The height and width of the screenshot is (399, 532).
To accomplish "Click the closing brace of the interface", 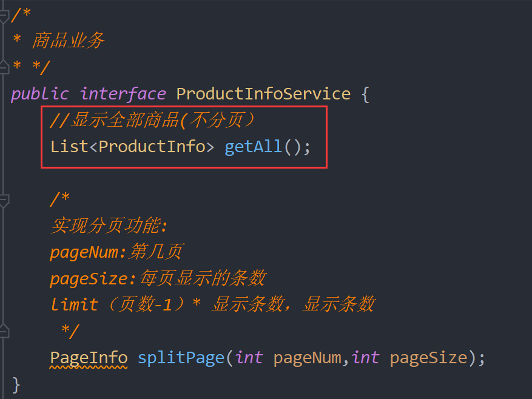I will [x=16, y=385].
